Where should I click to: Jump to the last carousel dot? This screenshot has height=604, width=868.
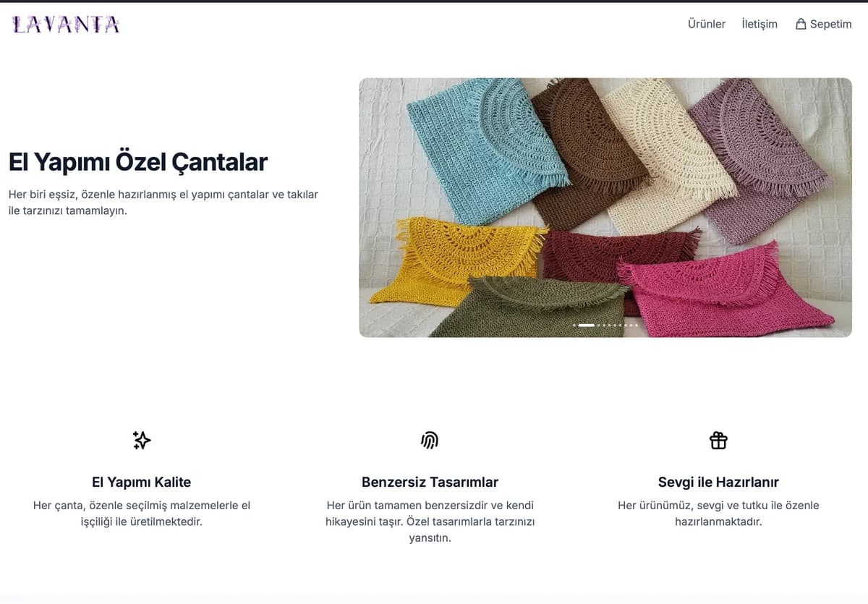click(x=637, y=326)
